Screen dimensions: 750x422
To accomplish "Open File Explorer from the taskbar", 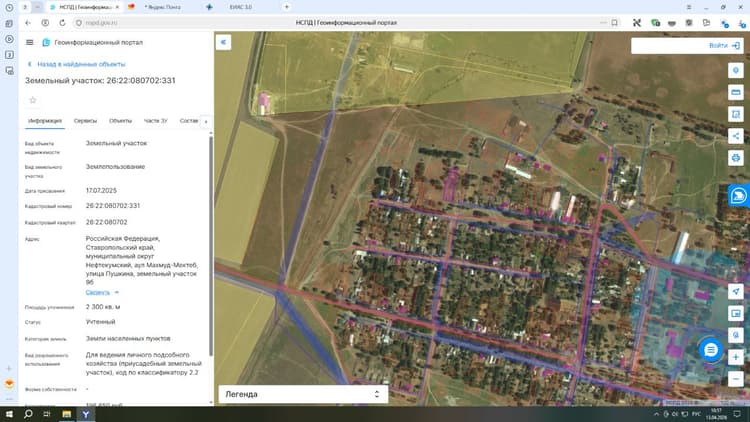I will click(66, 414).
